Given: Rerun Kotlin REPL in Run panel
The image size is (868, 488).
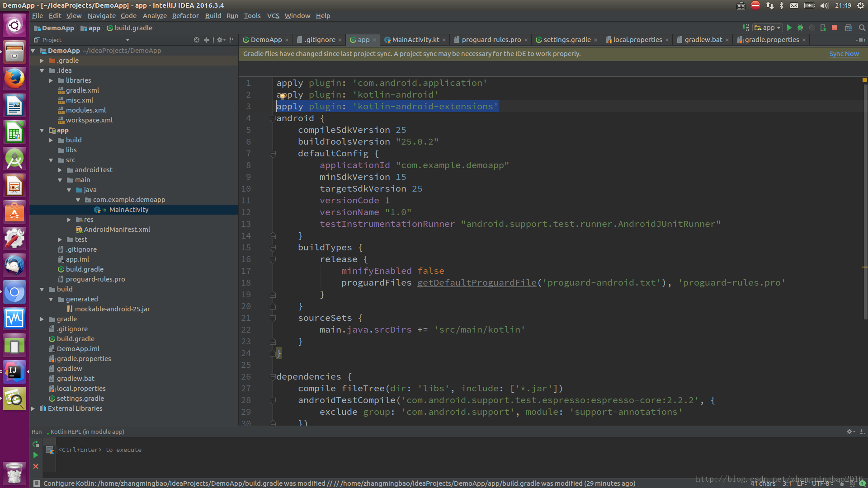Looking at the screenshot, I should pyautogui.click(x=36, y=444).
